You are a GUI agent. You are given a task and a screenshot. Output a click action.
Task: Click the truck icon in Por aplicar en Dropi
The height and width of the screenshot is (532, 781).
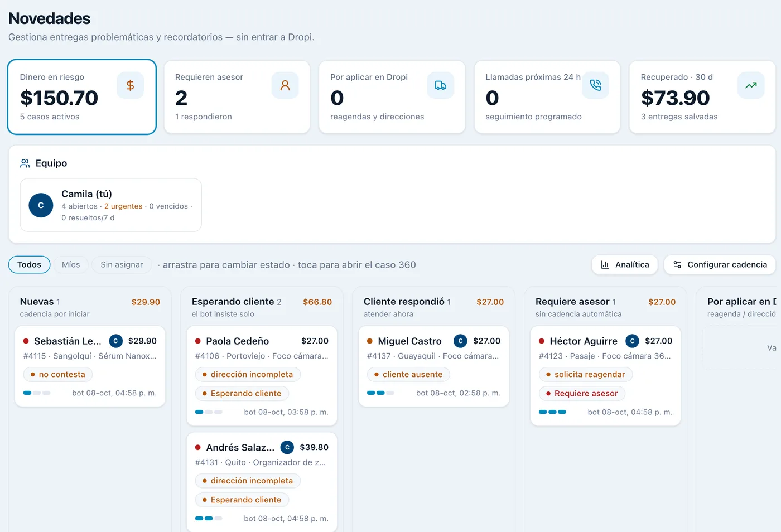pyautogui.click(x=441, y=85)
